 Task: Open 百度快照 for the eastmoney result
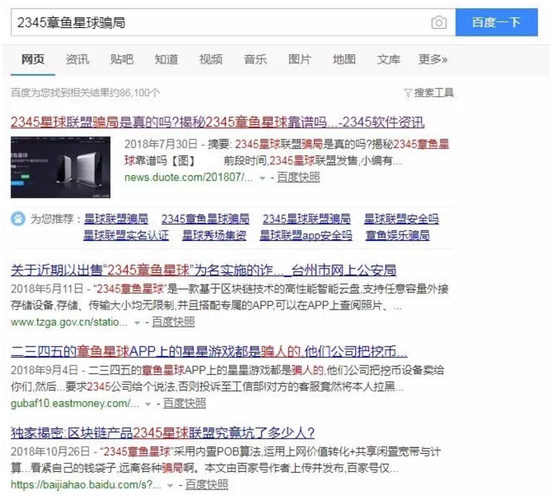pyautogui.click(x=185, y=404)
